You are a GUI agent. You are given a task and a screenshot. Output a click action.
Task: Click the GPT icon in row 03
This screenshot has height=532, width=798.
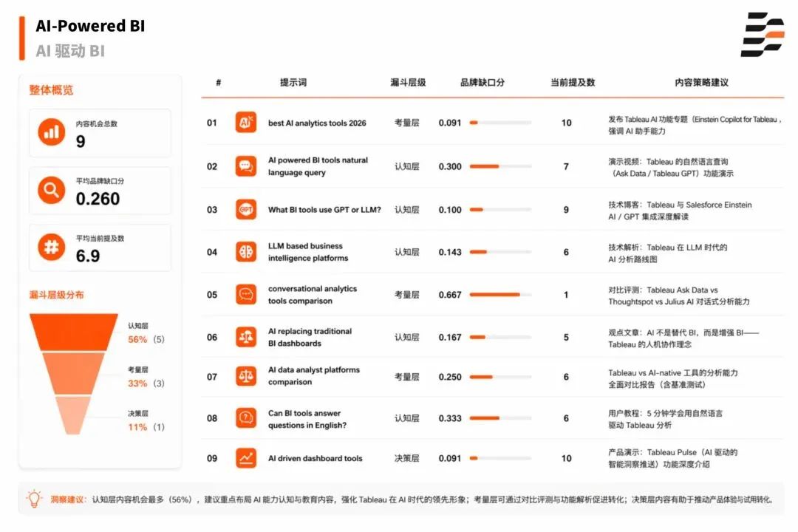point(246,209)
